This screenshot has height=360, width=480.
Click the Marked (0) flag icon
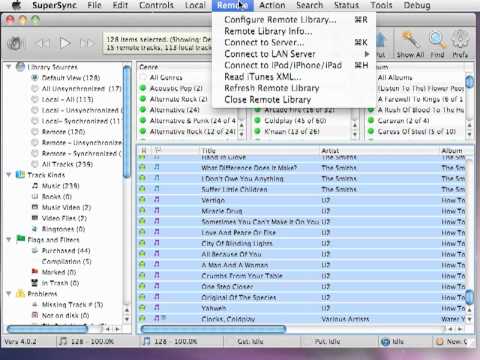(x=35, y=272)
